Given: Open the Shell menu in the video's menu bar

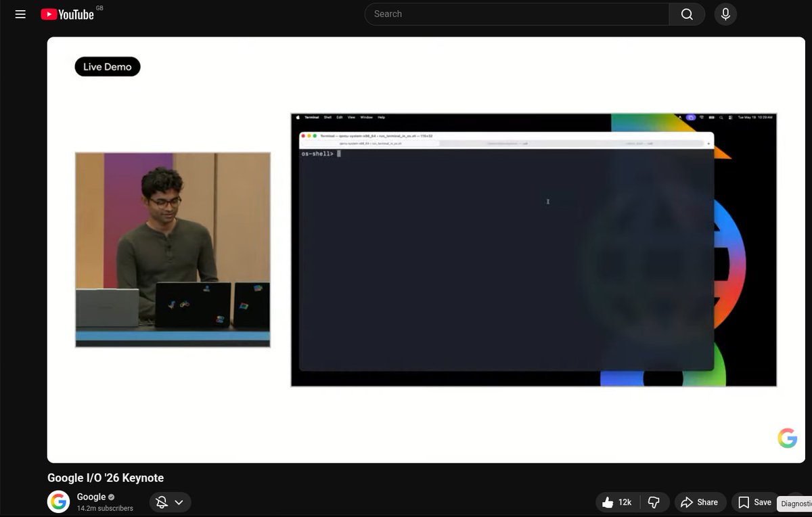Looking at the screenshot, I should click(x=328, y=117).
